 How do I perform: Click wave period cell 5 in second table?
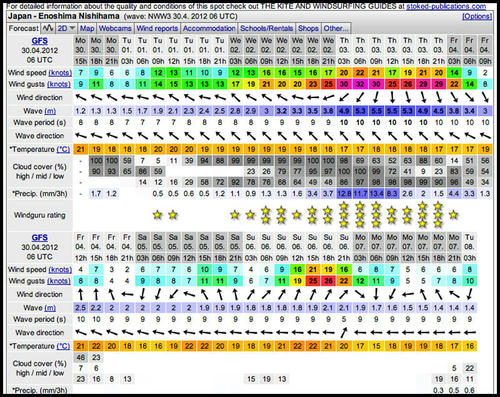(x=344, y=319)
